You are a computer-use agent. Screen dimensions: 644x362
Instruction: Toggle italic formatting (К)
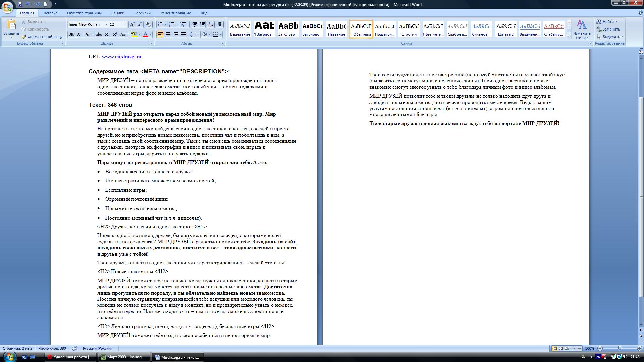pyautogui.click(x=79, y=34)
